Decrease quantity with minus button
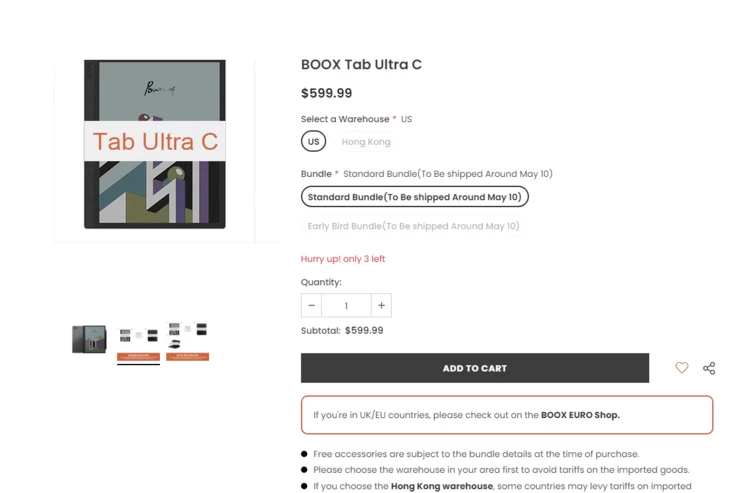The image size is (750, 493). tap(312, 305)
